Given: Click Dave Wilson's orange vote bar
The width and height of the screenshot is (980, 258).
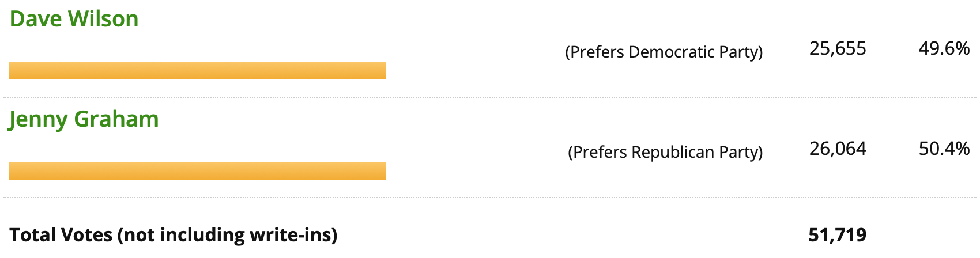Looking at the screenshot, I should pos(198,71).
